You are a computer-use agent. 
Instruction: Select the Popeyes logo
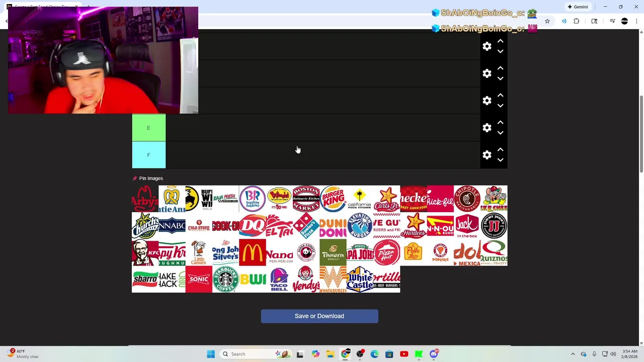(x=440, y=252)
